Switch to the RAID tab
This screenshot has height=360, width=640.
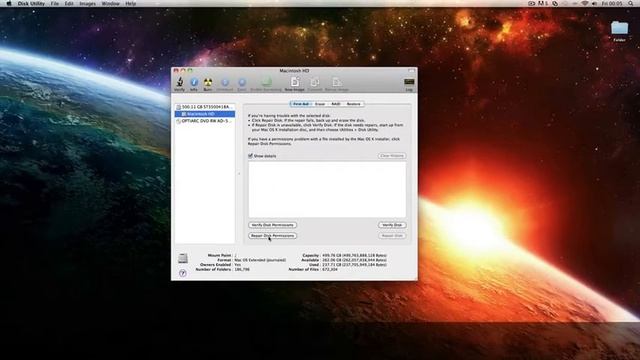(x=336, y=104)
